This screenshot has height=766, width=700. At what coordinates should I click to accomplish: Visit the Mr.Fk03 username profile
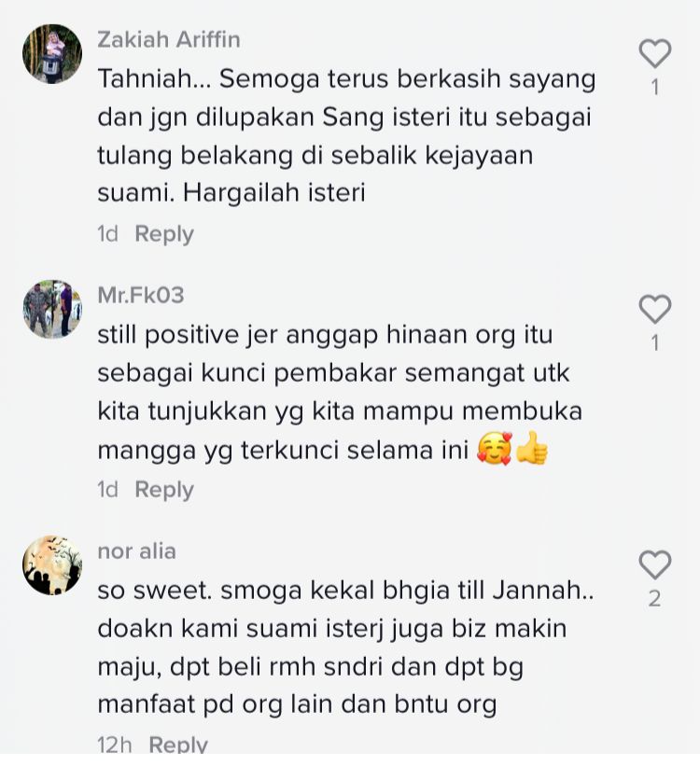click(141, 295)
